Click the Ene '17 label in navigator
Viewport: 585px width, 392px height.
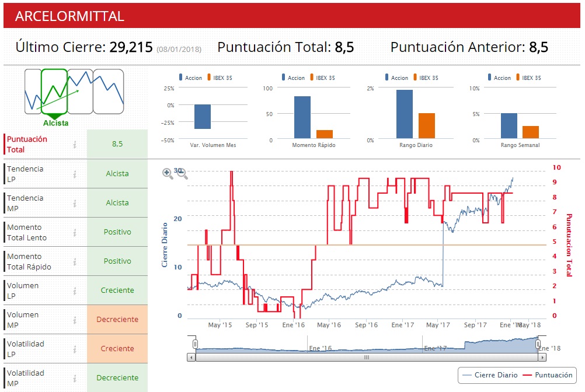[436, 348]
